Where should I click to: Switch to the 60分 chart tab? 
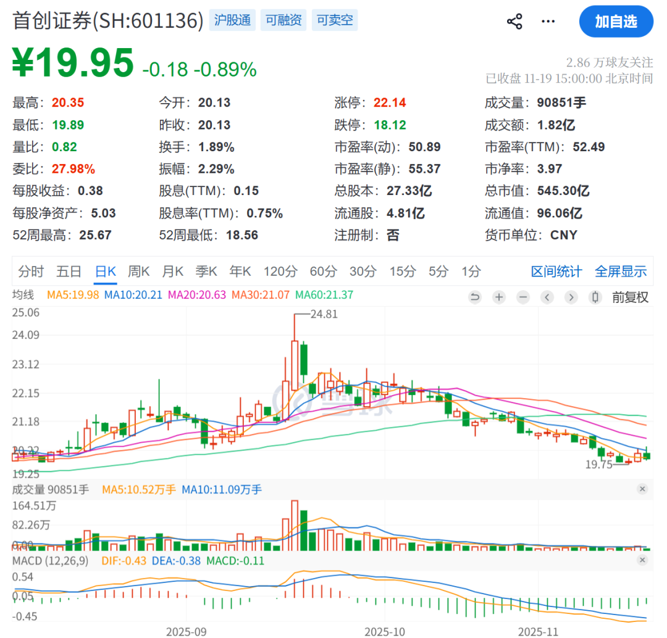click(x=322, y=271)
